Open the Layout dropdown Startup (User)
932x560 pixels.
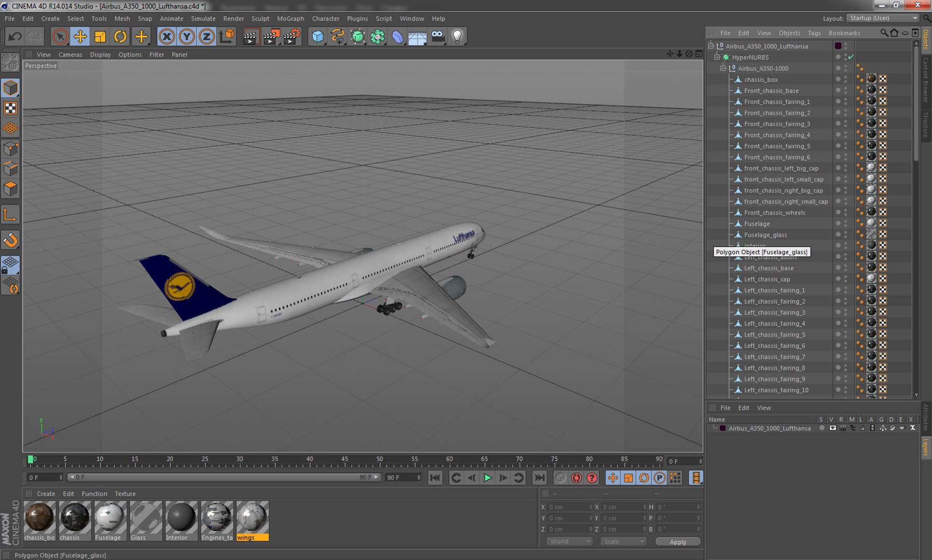tap(883, 18)
